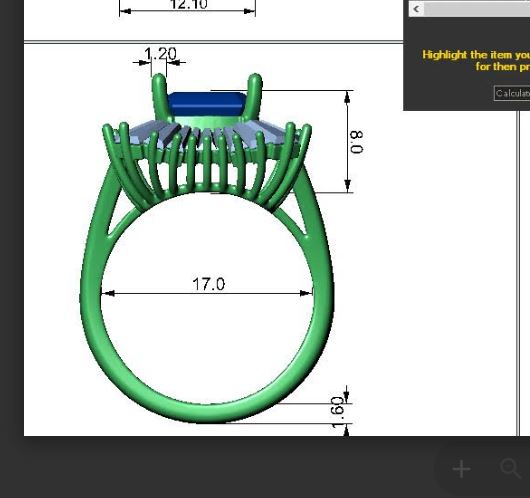
Task: Select the 12.10 width dimension text
Action: click(189, 5)
